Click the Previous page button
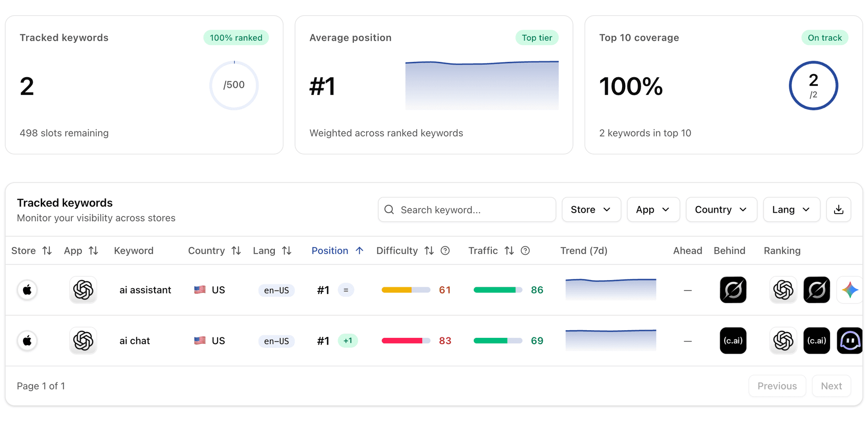This screenshot has width=868, height=430. (777, 386)
